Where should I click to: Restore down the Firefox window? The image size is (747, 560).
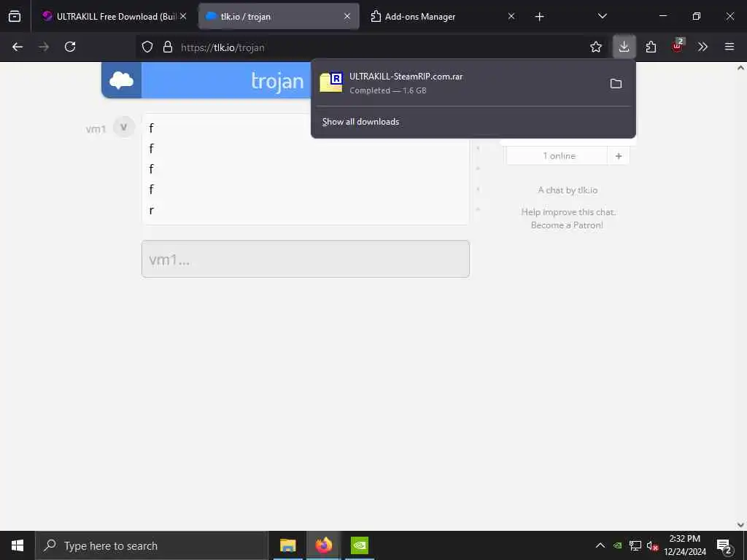point(697,16)
